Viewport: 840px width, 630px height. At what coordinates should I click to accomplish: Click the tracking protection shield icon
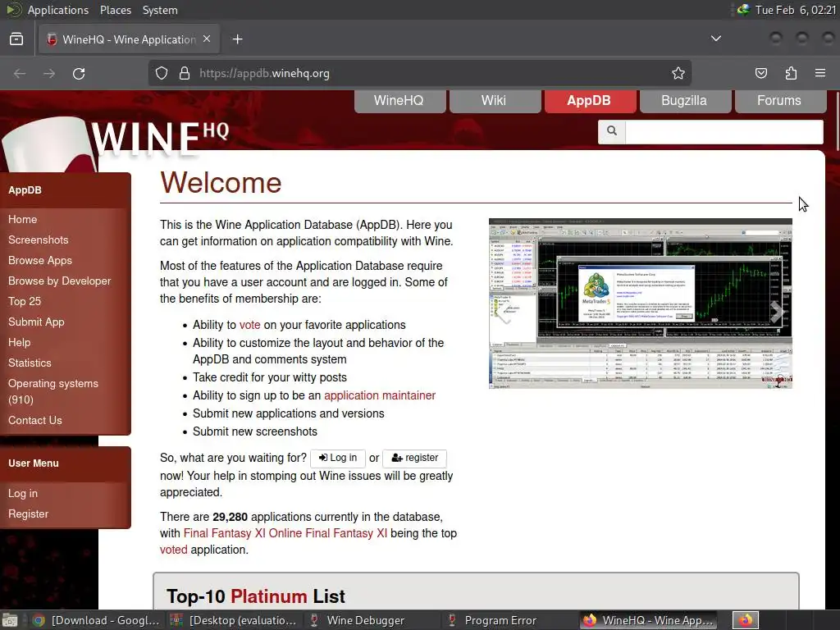[162, 73]
